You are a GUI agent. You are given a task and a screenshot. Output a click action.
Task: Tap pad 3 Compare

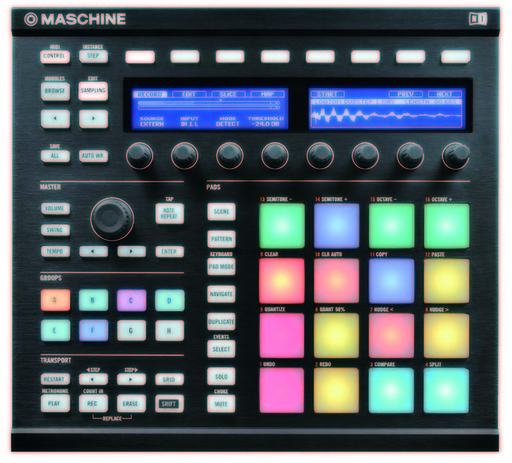(392, 390)
